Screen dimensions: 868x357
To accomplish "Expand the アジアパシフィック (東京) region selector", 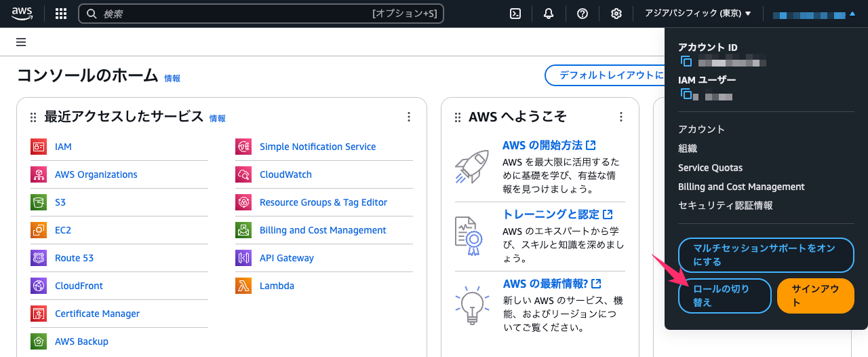I will 698,14.
